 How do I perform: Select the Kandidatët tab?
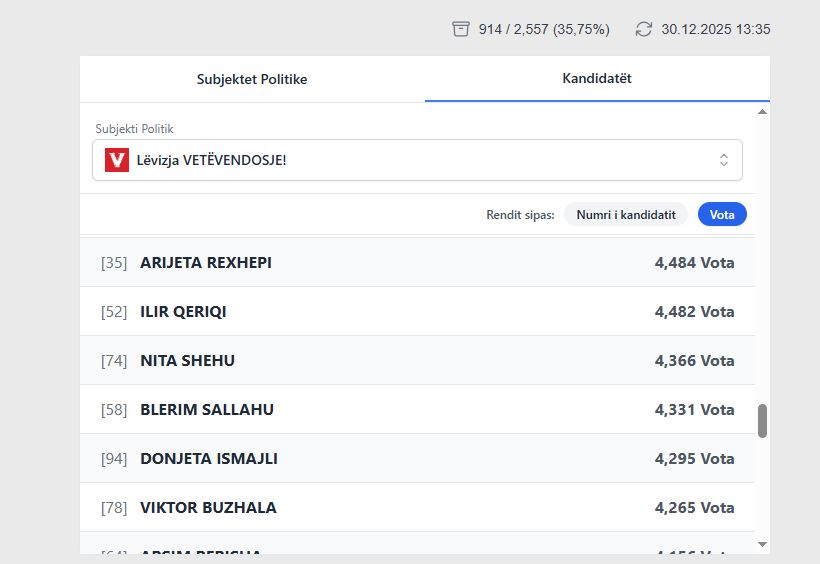click(x=597, y=78)
